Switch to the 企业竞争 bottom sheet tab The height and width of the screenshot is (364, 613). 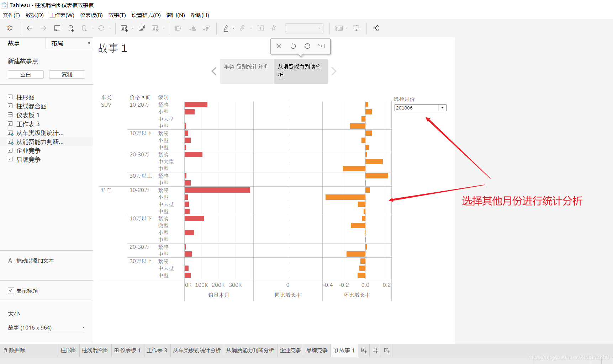(290, 350)
